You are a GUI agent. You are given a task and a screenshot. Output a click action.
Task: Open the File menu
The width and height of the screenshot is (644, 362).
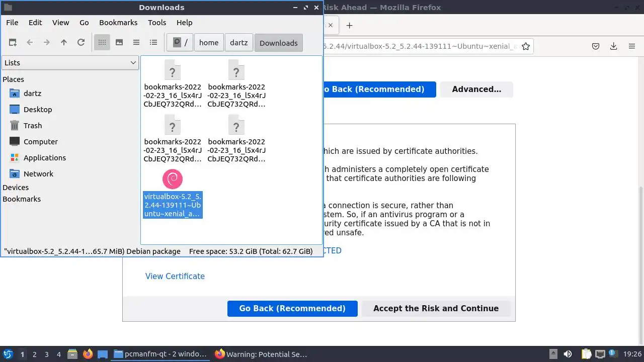pos(12,23)
